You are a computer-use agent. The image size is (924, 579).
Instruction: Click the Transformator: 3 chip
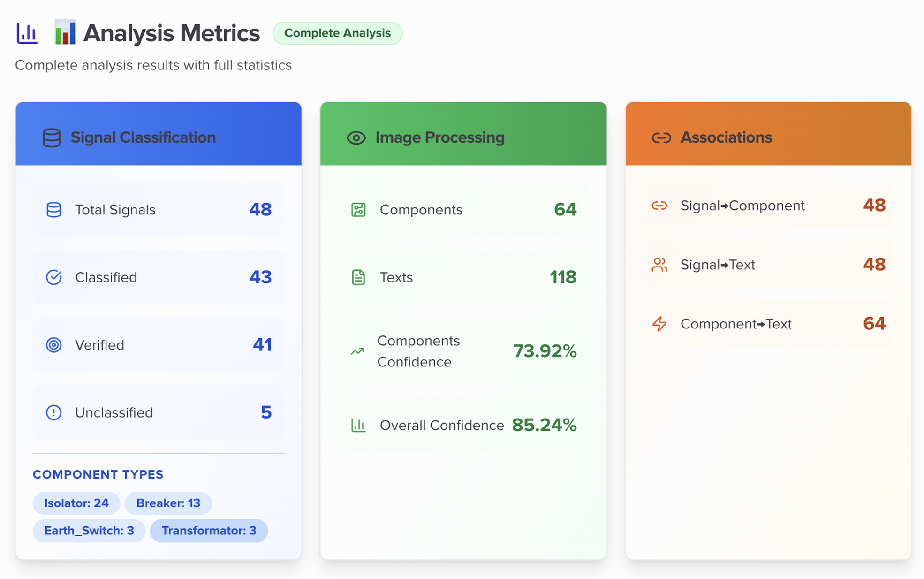coord(209,531)
